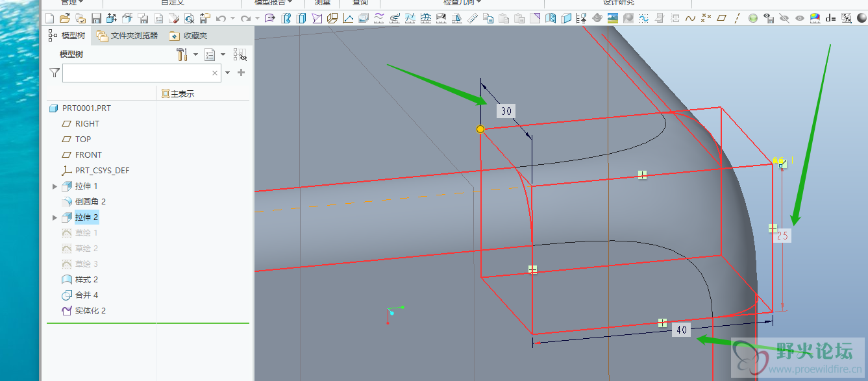Select the suppressed 草绘 1 item

tap(80, 232)
